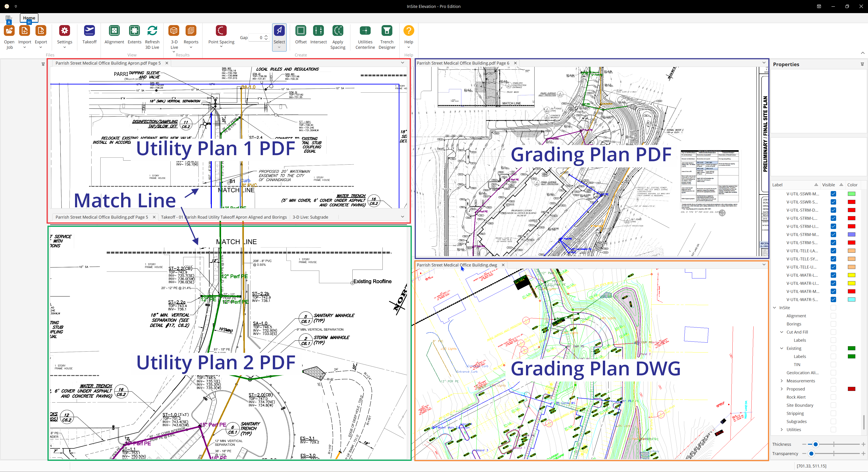Open Import dropdown arrow
868x472 pixels.
[x=25, y=47]
